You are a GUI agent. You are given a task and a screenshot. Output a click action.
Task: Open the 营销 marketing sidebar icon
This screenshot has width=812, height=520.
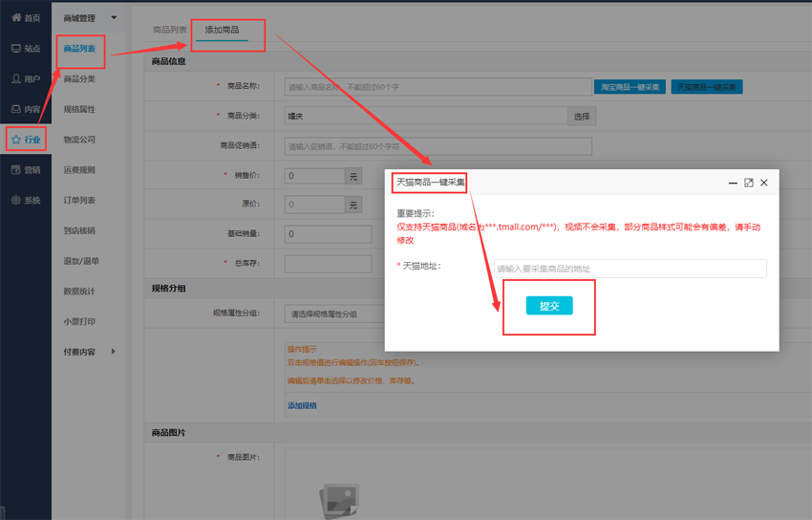[16, 170]
